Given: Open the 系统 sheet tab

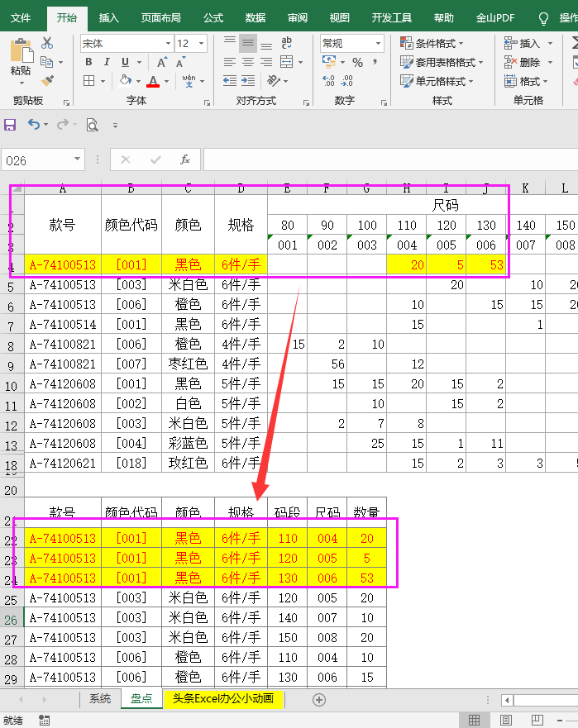Looking at the screenshot, I should click(100, 699).
